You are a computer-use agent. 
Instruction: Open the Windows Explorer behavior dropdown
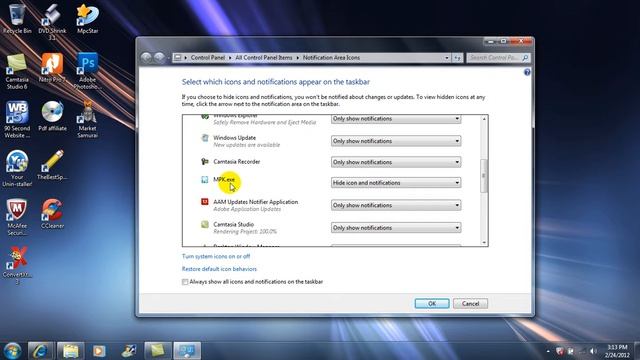[x=396, y=119]
